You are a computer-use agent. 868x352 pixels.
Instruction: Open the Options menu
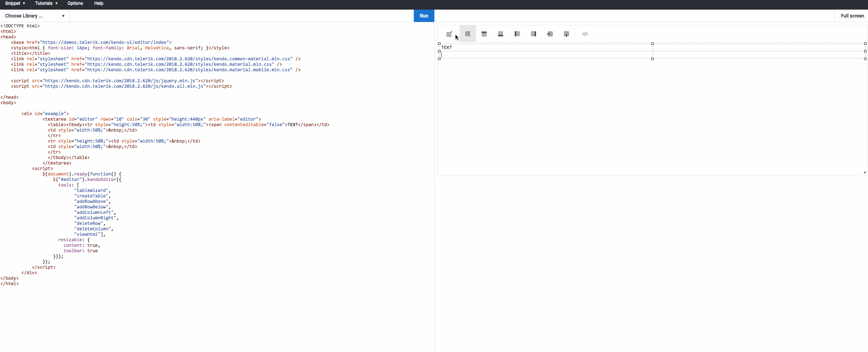(x=75, y=3)
